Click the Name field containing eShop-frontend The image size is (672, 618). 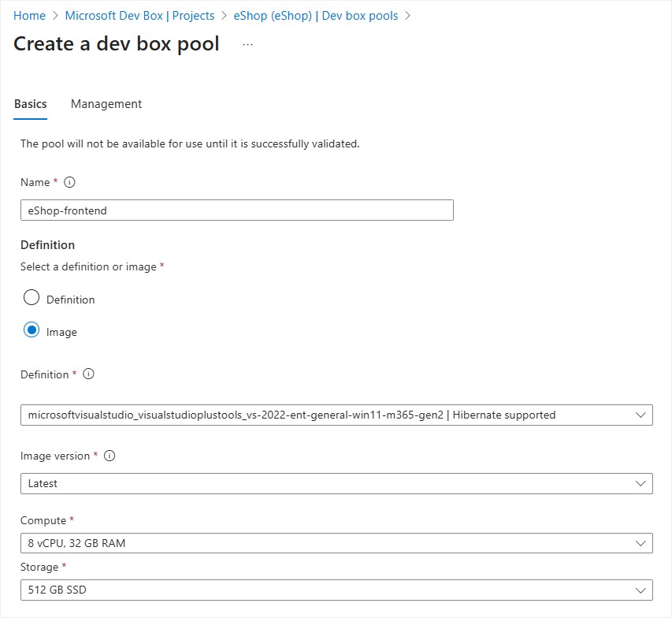click(x=236, y=210)
